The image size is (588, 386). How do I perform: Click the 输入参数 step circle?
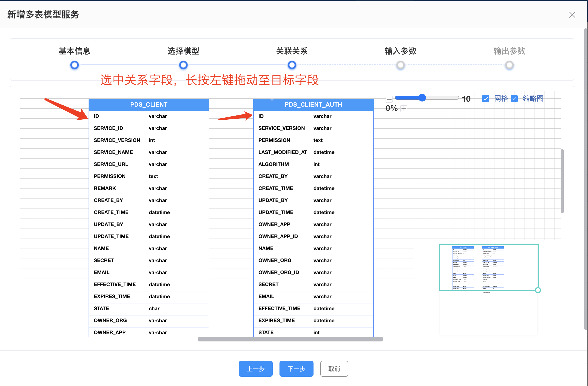click(400, 65)
